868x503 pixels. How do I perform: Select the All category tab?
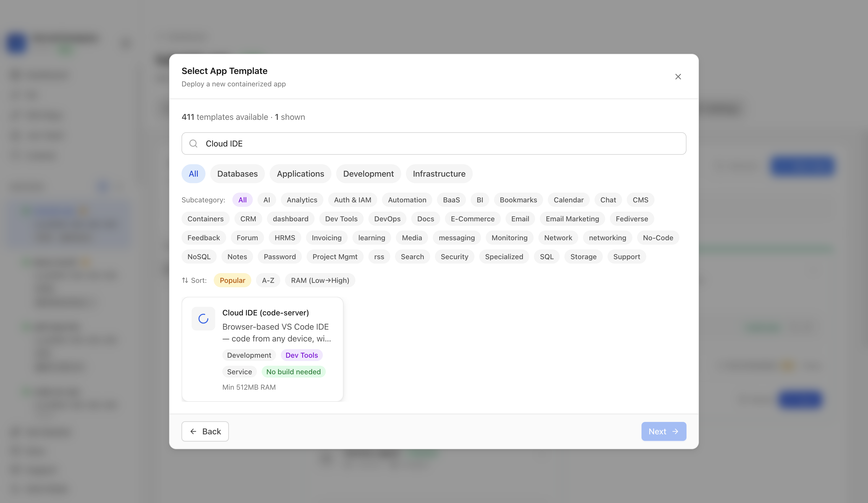[194, 174]
